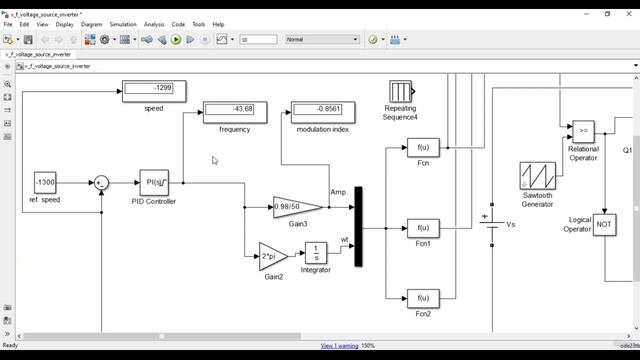Click the Back navigation arrow
The image size is (640, 360).
(x=45, y=40)
